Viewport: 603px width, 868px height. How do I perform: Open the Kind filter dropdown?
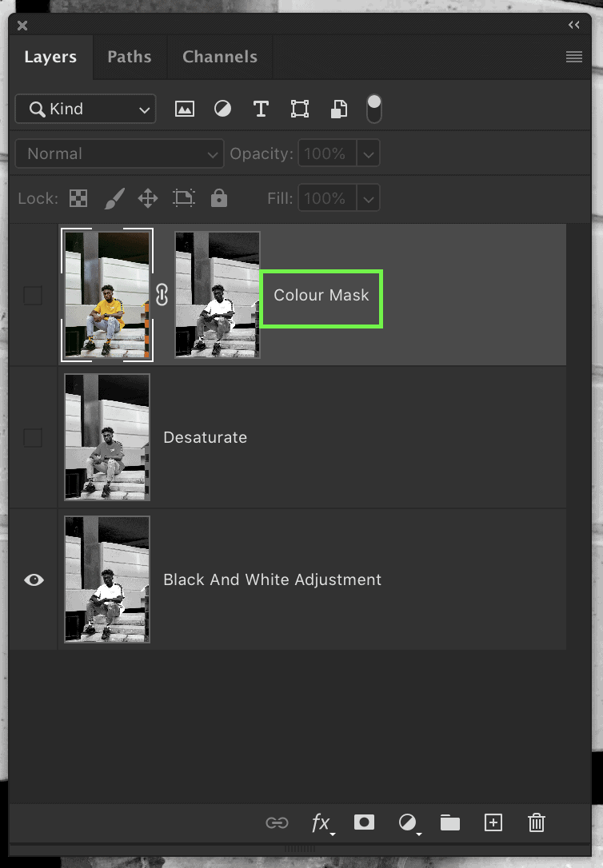coord(86,109)
